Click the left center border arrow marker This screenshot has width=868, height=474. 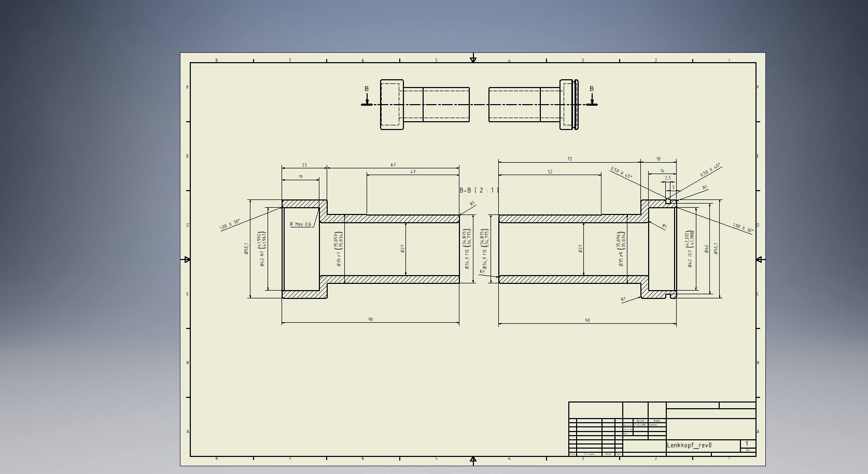(187, 260)
